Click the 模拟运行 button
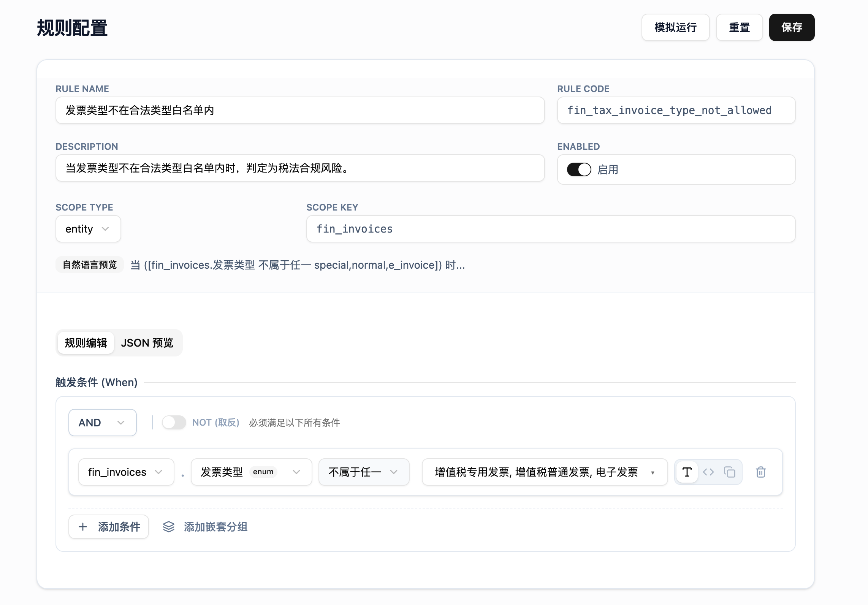The width and height of the screenshot is (868, 605). coord(675,27)
